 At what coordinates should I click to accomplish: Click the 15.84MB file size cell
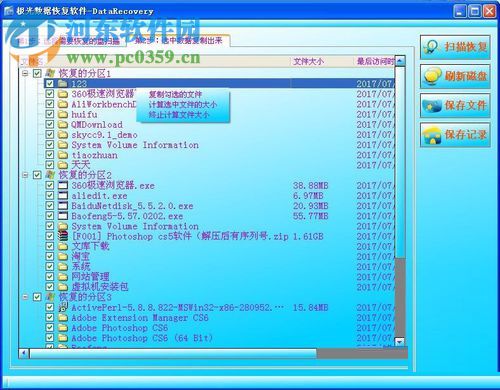310,307
